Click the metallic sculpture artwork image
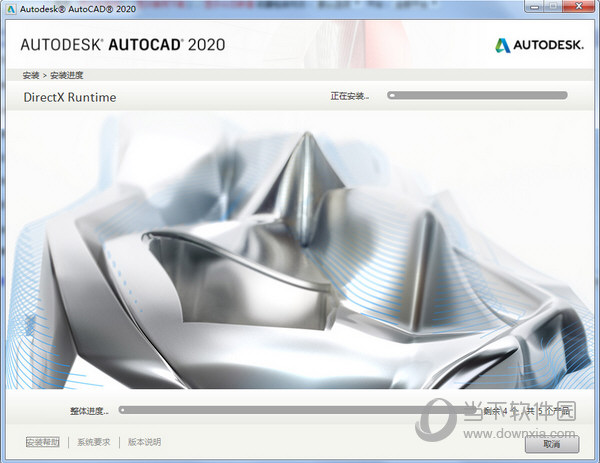The height and width of the screenshot is (463, 600). coord(300,250)
